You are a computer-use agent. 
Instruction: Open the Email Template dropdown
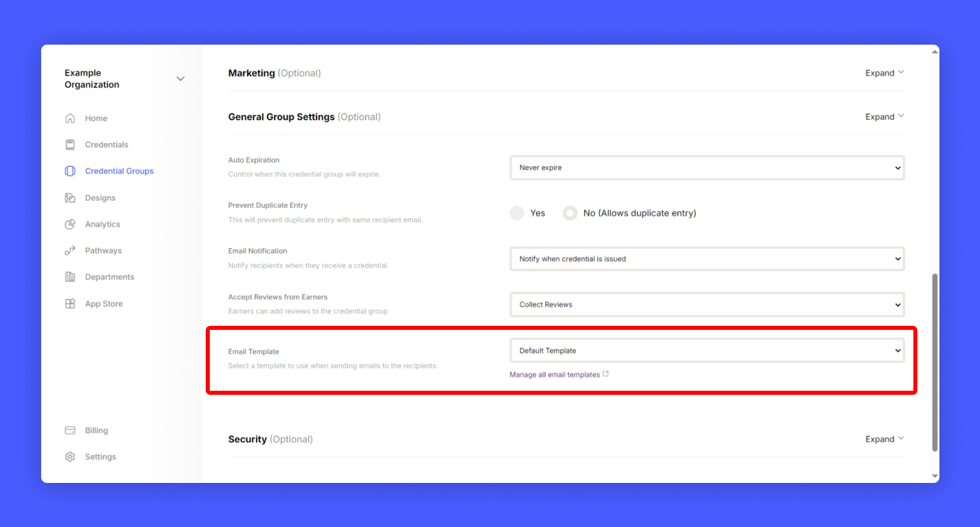point(706,351)
